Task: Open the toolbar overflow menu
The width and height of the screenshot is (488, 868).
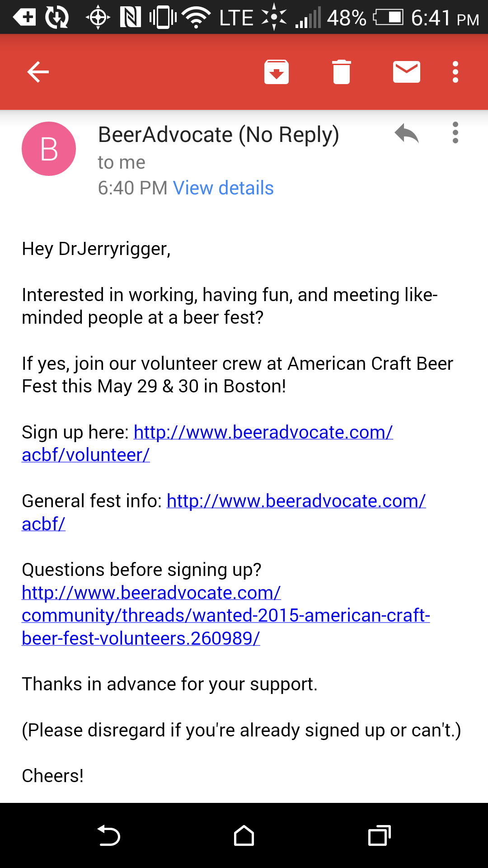Action: 455,72
